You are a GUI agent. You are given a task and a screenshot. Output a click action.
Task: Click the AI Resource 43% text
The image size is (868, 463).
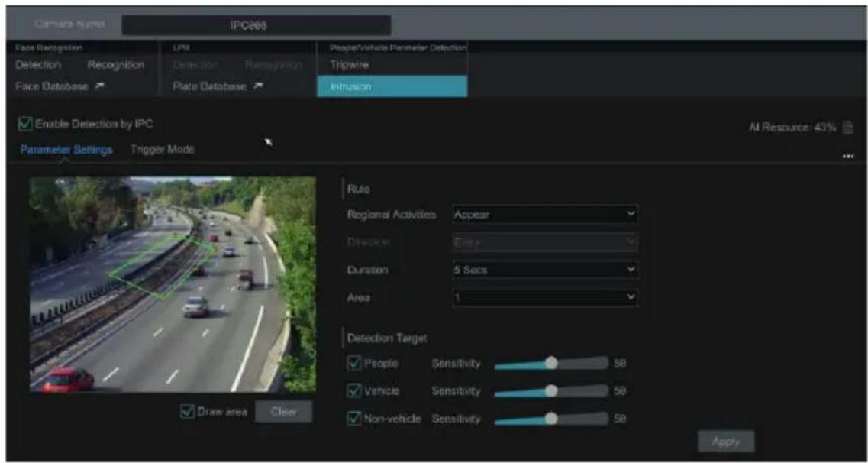[x=791, y=128]
